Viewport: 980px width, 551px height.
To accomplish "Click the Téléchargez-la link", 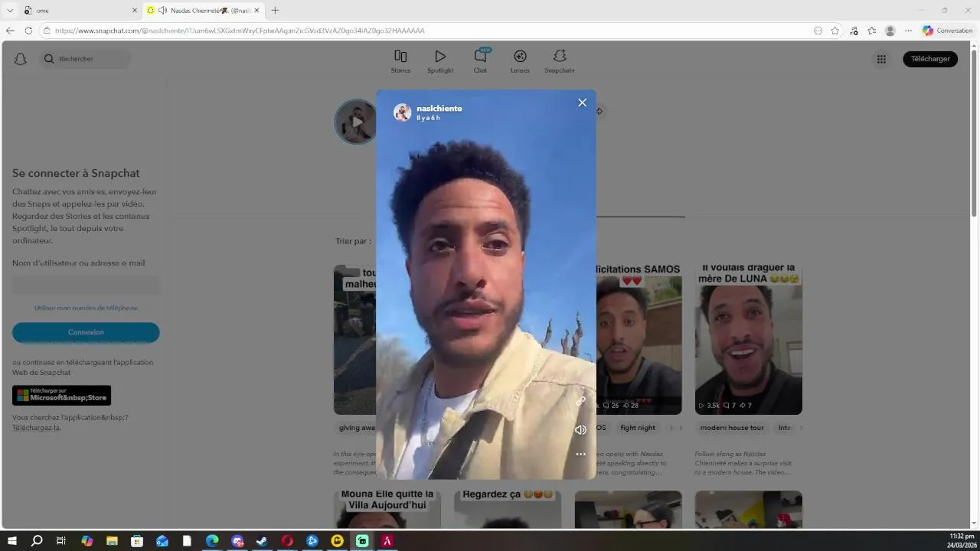I will 36,428.
